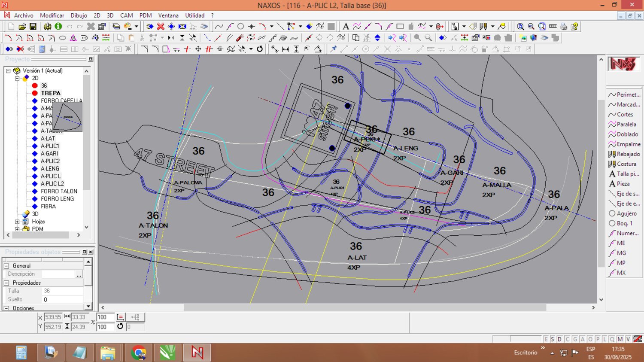Toggle the G indicator in status bar
The width and height of the screenshot is (644, 362).
pos(575,339)
